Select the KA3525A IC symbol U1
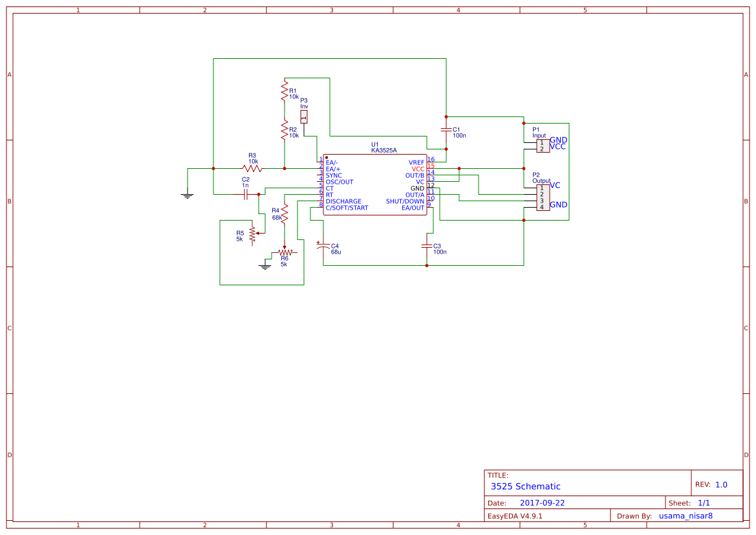756x535 pixels. point(375,184)
